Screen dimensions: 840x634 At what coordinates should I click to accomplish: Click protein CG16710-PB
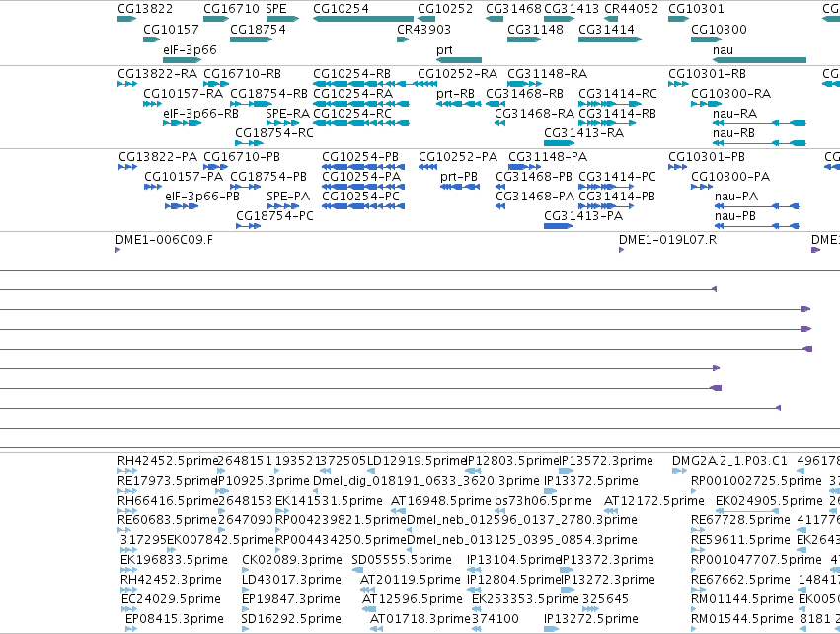tap(242, 156)
